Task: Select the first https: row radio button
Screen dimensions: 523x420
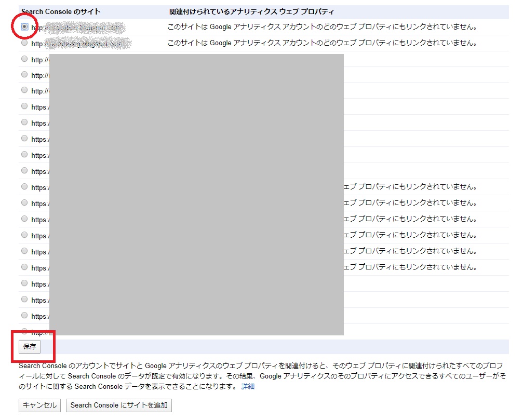Action: click(x=24, y=106)
